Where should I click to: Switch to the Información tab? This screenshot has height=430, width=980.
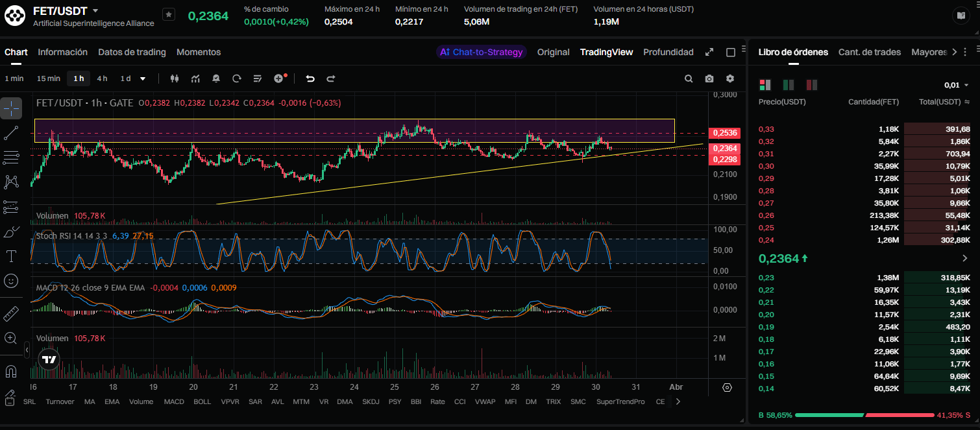pos(62,52)
